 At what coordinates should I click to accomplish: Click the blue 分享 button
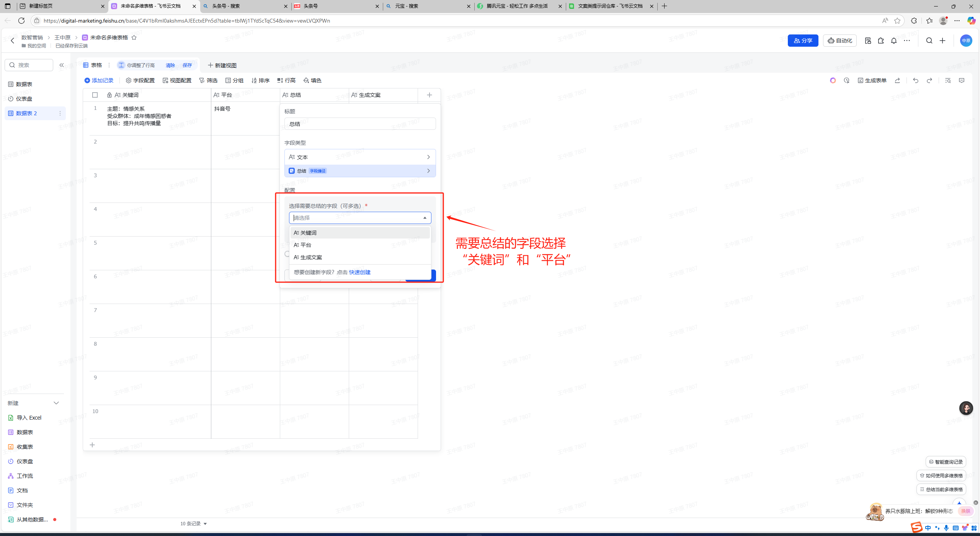pyautogui.click(x=803, y=41)
